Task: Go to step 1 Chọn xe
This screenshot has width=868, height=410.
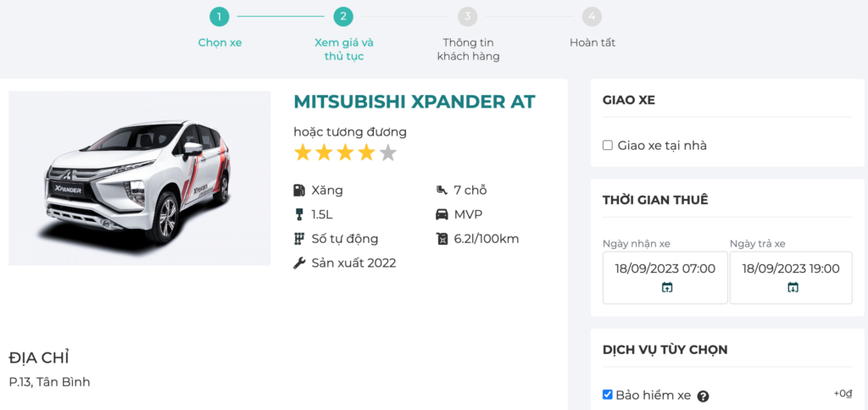Action: (x=220, y=16)
